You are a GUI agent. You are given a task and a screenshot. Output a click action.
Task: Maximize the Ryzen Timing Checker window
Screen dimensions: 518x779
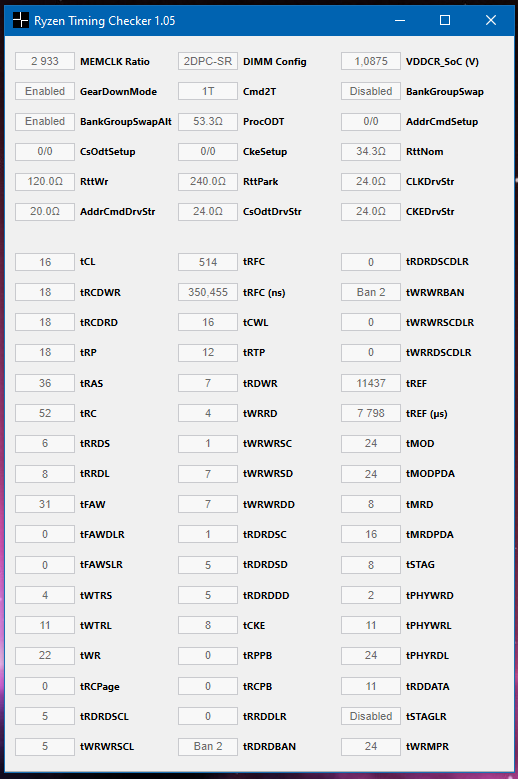[x=445, y=20]
